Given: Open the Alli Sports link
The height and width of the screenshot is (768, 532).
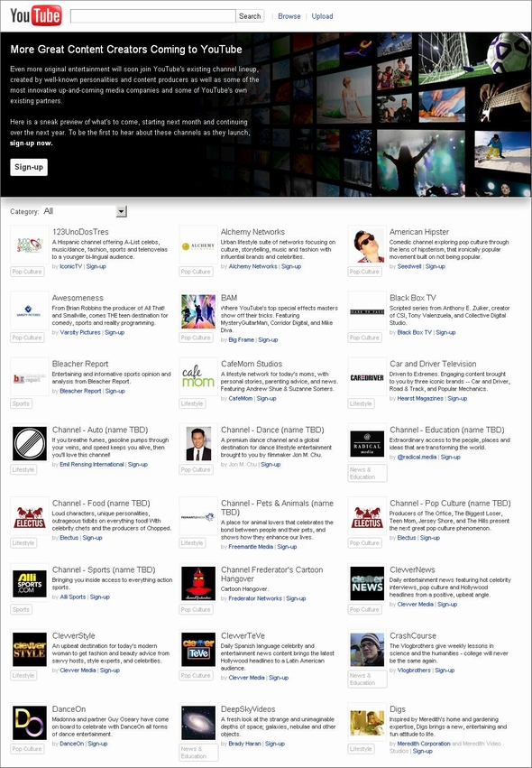Looking at the screenshot, I should (72, 597).
